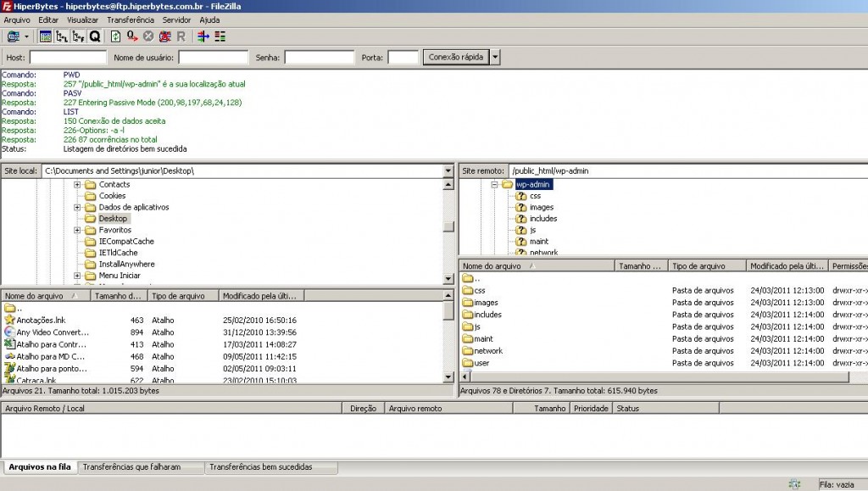
Task: Toggle the remote directory tree icon
Action: click(x=79, y=36)
